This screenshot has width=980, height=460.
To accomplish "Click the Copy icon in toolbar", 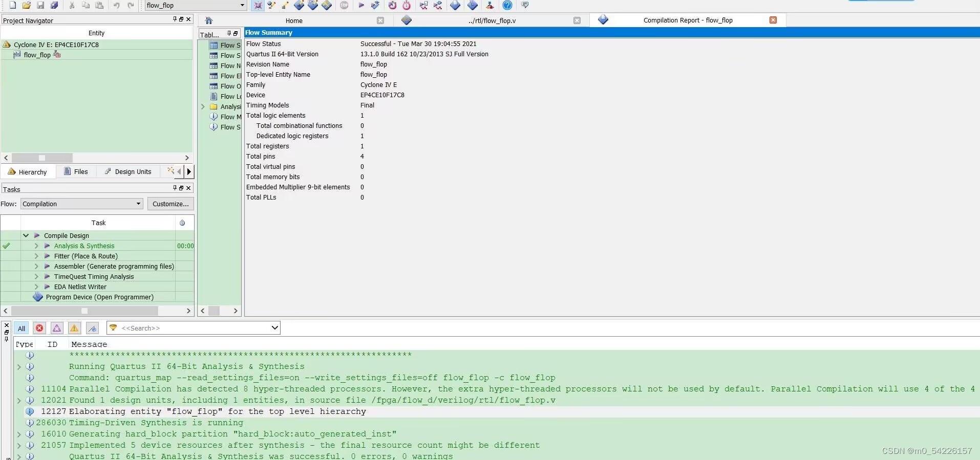I will (86, 5).
